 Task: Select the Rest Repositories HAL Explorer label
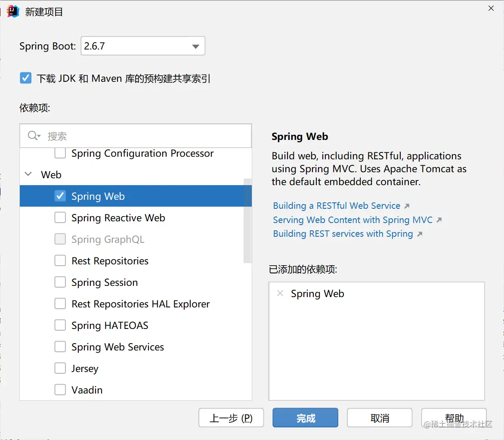pyautogui.click(x=140, y=304)
